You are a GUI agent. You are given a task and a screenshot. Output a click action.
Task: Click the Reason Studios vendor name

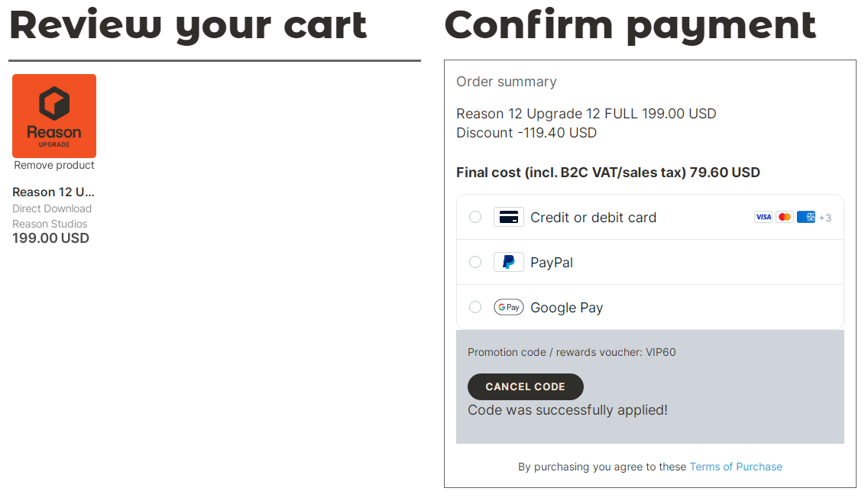tap(50, 224)
